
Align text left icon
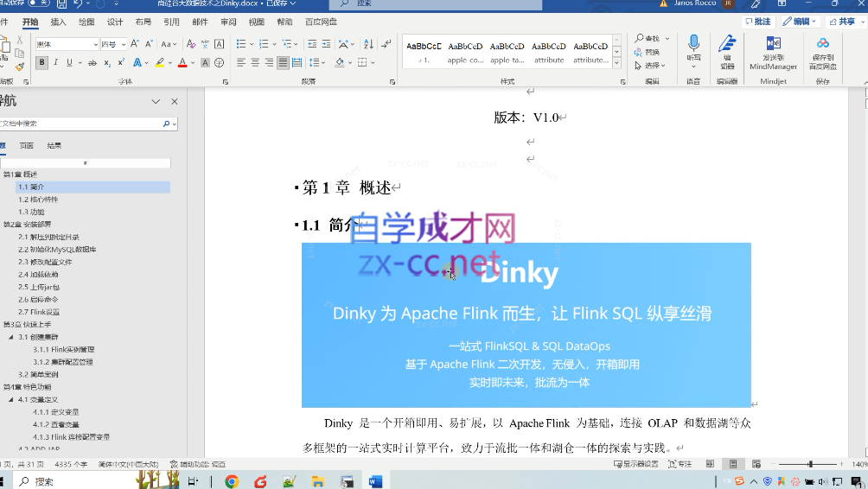241,62
